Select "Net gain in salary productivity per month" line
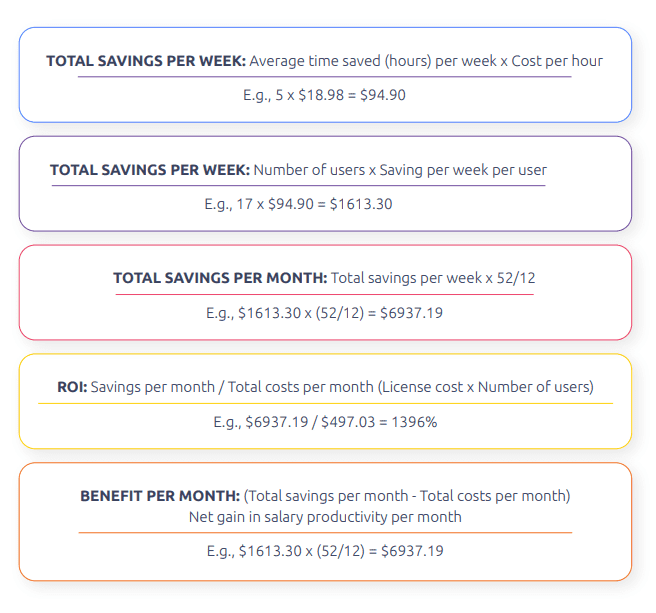This screenshot has width=656, height=613. pyautogui.click(x=325, y=517)
